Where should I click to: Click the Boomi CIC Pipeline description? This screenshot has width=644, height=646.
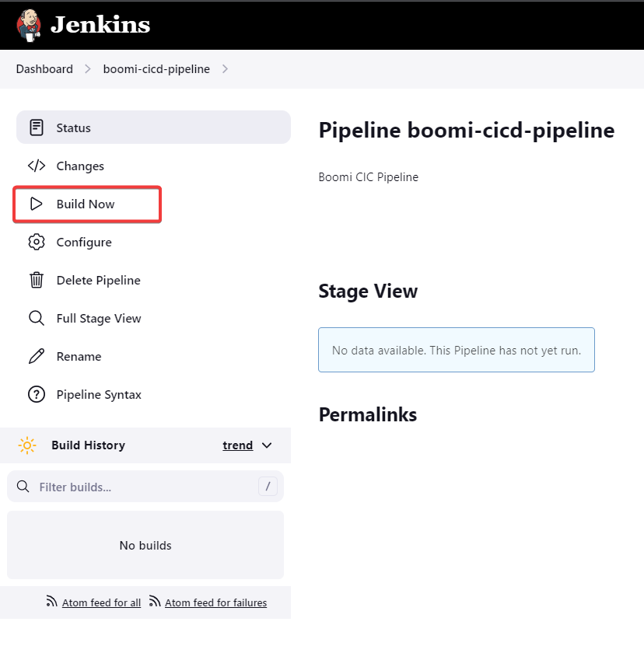(x=368, y=177)
